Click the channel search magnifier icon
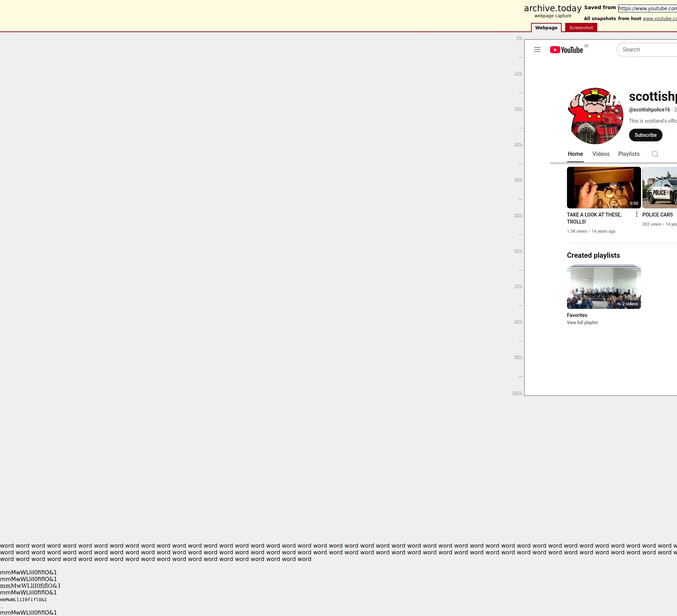 coord(655,154)
